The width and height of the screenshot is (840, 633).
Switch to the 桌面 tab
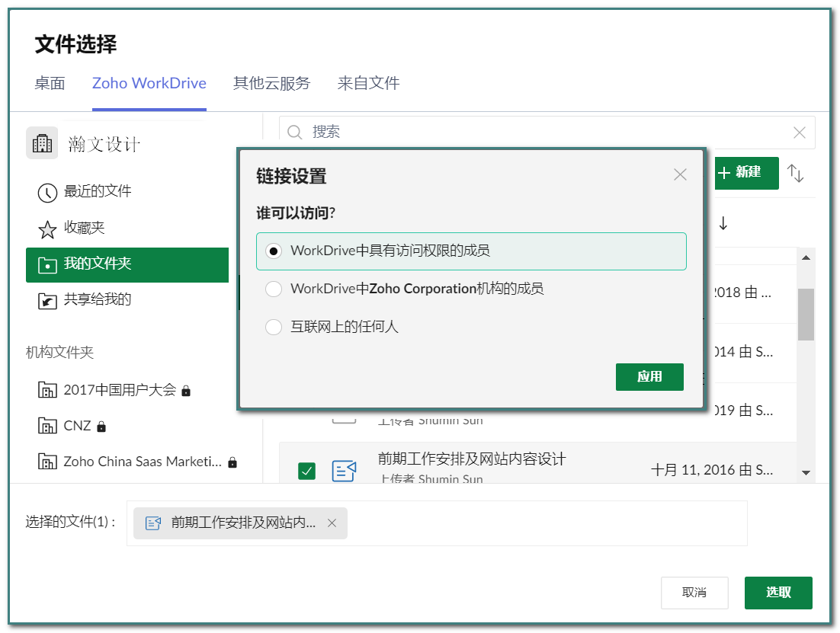point(50,84)
